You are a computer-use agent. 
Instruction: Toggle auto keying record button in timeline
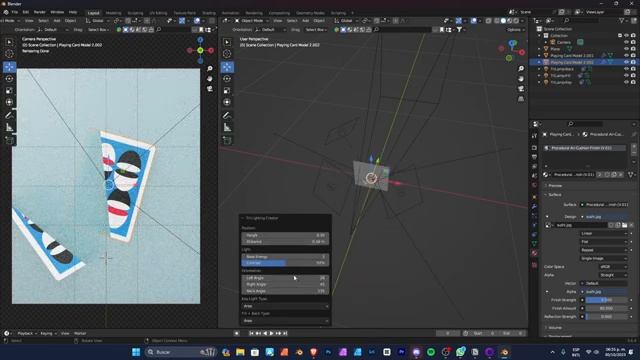pos(236,333)
